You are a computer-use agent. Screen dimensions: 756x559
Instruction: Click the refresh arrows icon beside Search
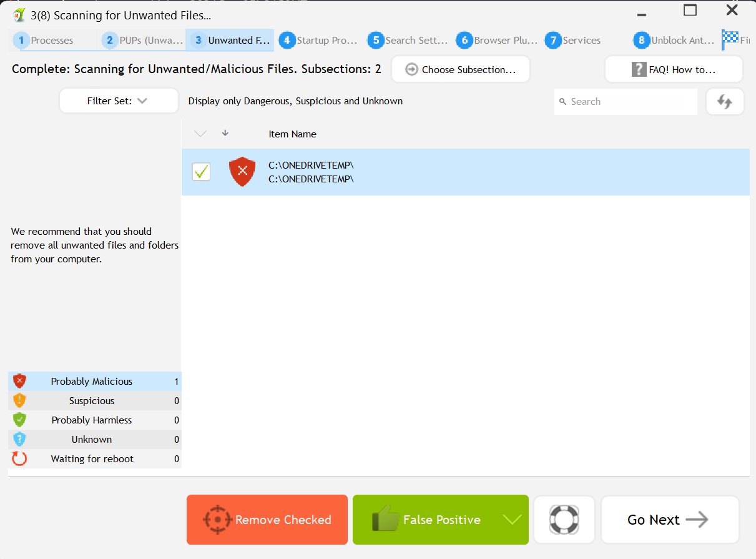[x=725, y=102]
